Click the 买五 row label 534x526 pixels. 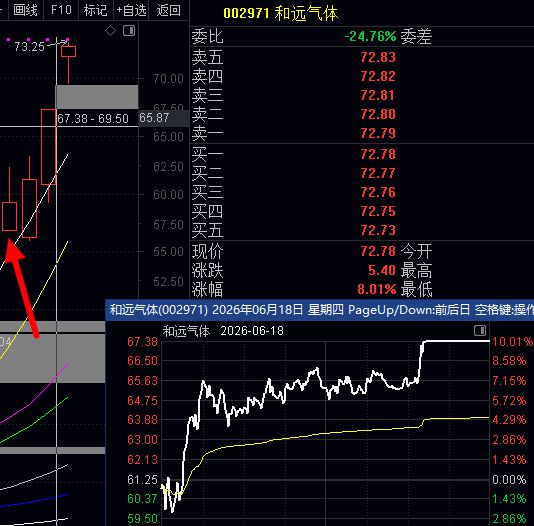click(207, 230)
